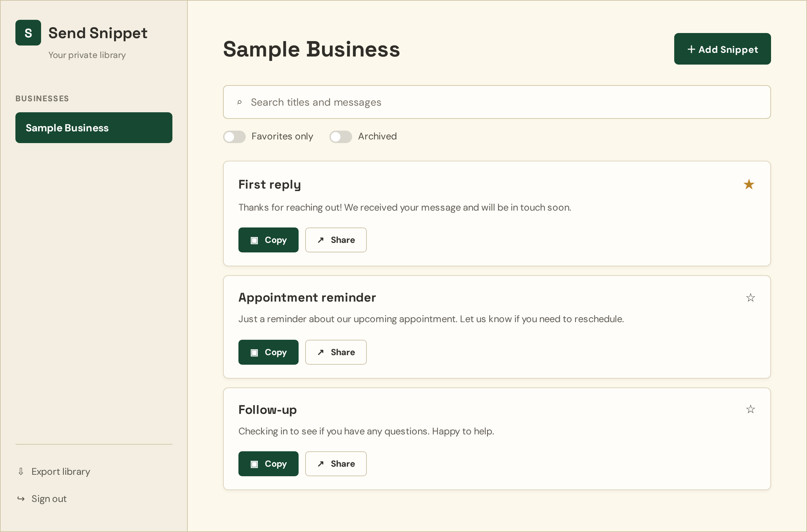Mark the Follow-up snippet as favorite
Image resolution: width=807 pixels, height=532 pixels.
pos(751,409)
